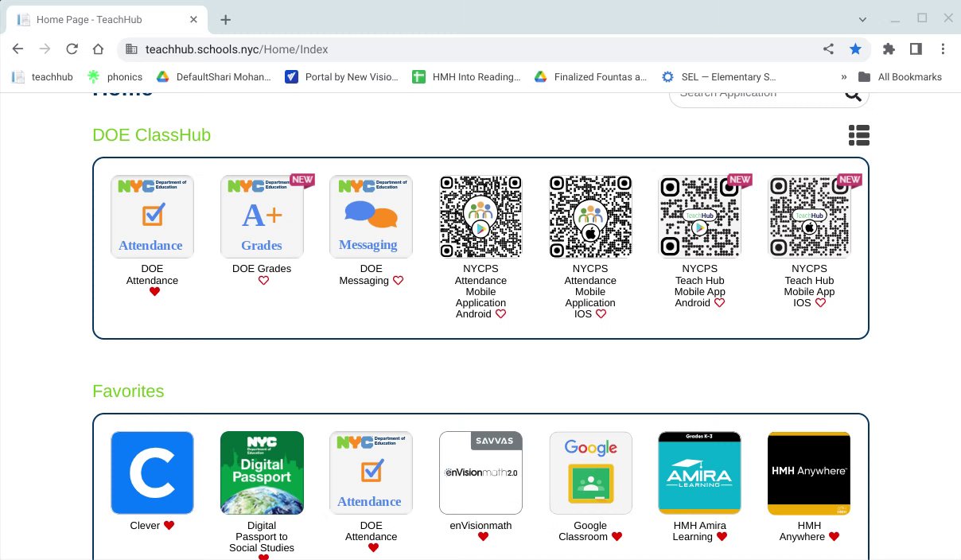
Task: Open NYCPS Attendance Mobile Application IOS QR tile
Action: click(x=590, y=217)
